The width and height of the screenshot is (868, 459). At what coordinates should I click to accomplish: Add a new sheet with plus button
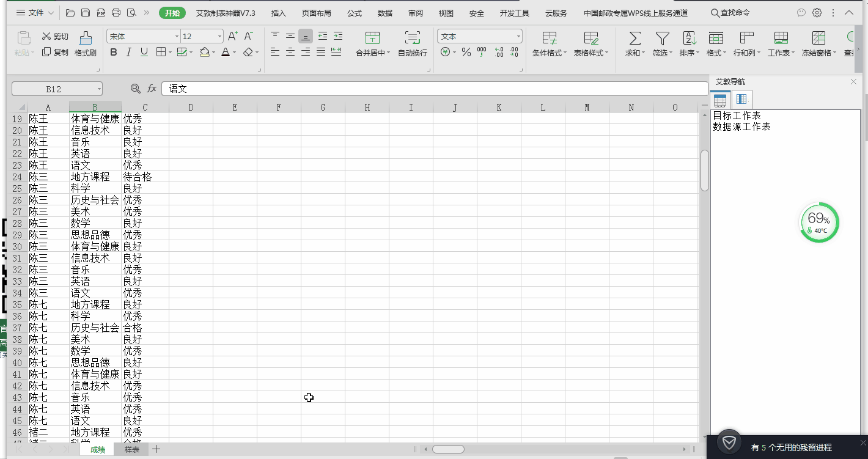click(156, 449)
